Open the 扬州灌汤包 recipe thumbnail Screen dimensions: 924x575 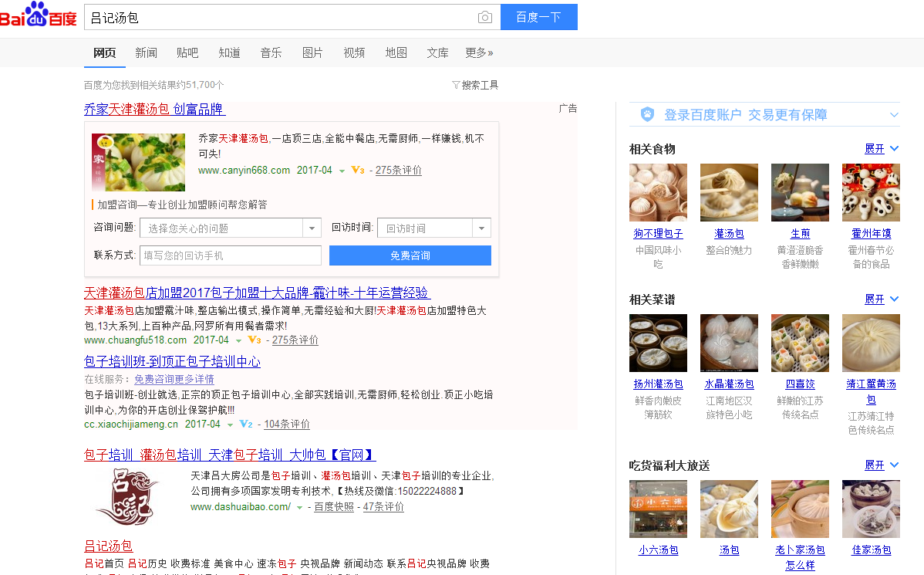(x=658, y=343)
